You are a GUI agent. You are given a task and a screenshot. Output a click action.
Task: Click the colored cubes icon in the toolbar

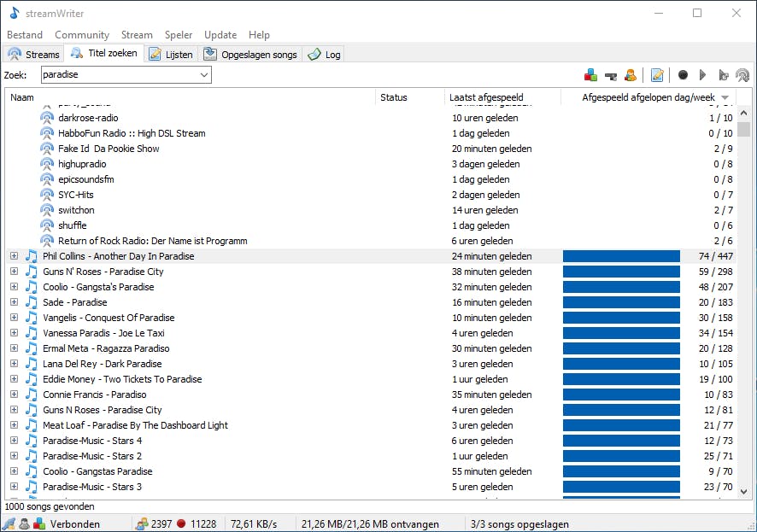click(590, 75)
